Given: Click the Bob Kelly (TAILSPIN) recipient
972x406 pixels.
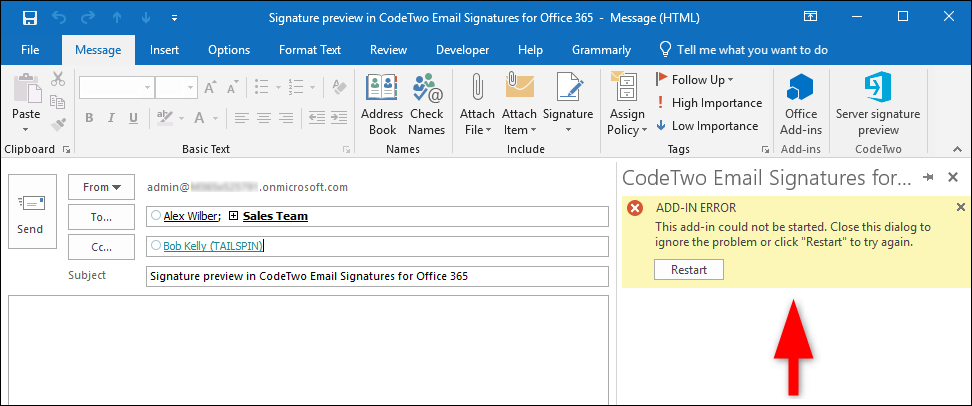Looking at the screenshot, I should (x=213, y=246).
